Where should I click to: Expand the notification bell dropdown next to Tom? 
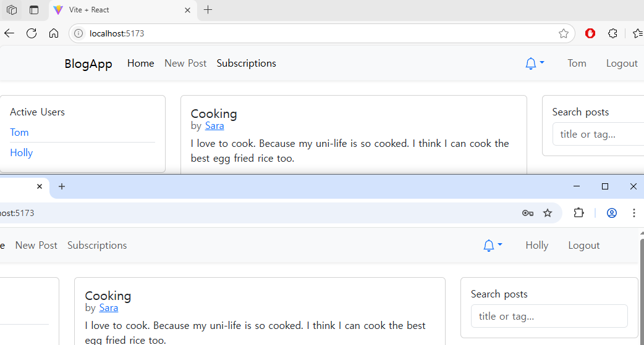click(534, 64)
